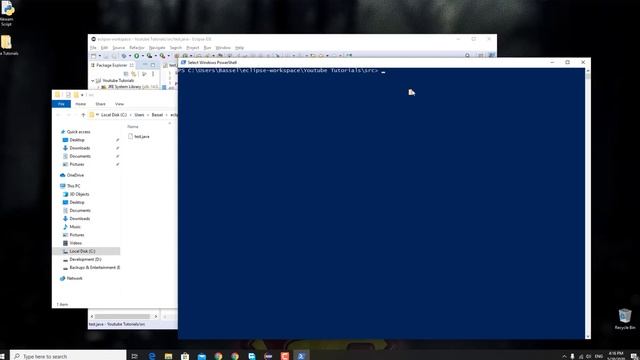
Task: Click Eclipse green Run toolbar icon
Action: 137,56
